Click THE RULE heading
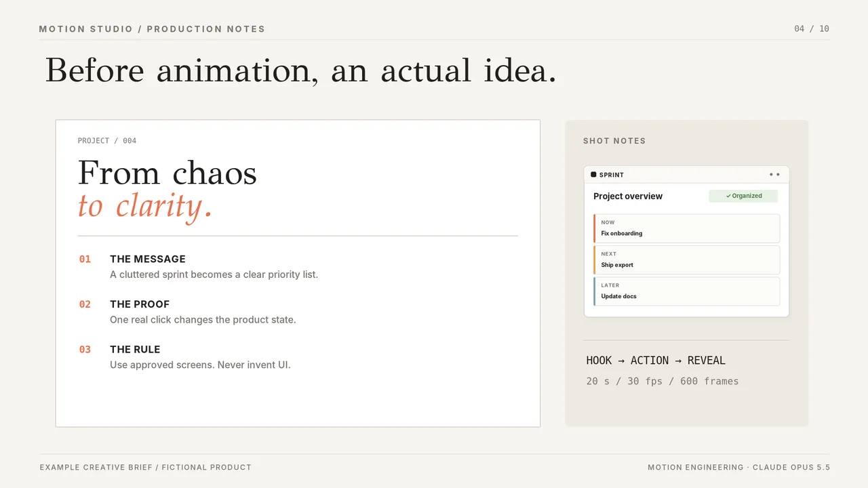 click(x=135, y=350)
